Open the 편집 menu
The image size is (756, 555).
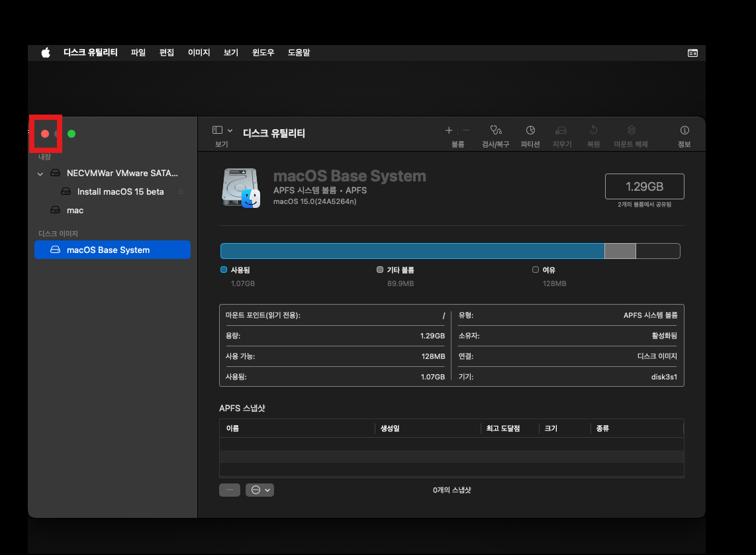[166, 52]
